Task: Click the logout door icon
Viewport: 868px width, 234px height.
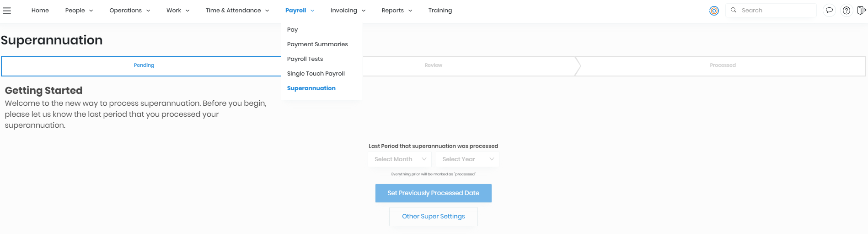Action: tap(861, 10)
